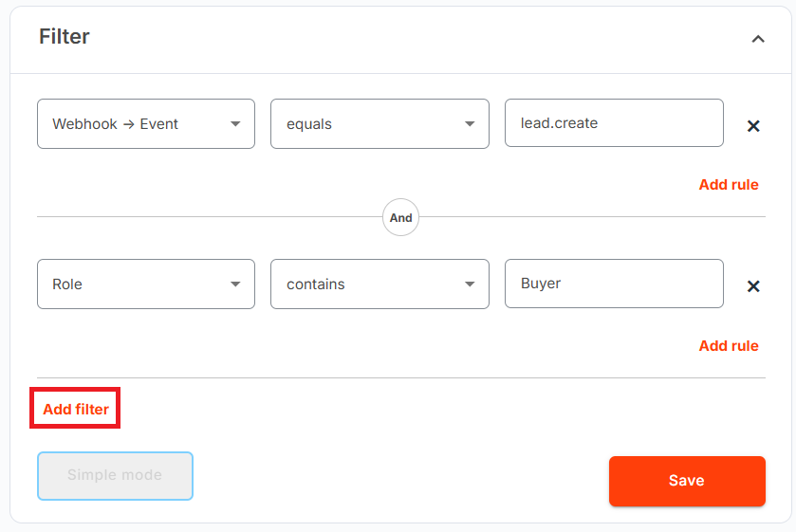Open the contains operator dropdown
This screenshot has height=532, width=796.
(x=379, y=284)
